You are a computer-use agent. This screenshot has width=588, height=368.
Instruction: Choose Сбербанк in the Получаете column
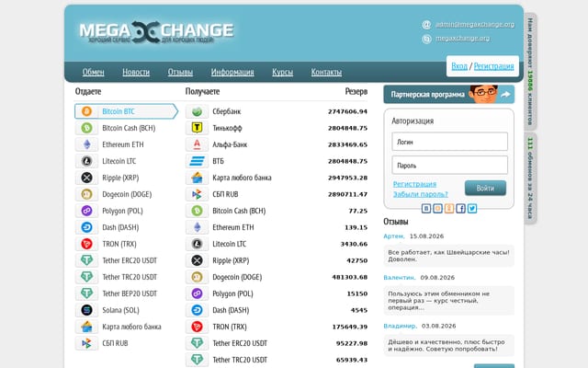[x=277, y=111]
